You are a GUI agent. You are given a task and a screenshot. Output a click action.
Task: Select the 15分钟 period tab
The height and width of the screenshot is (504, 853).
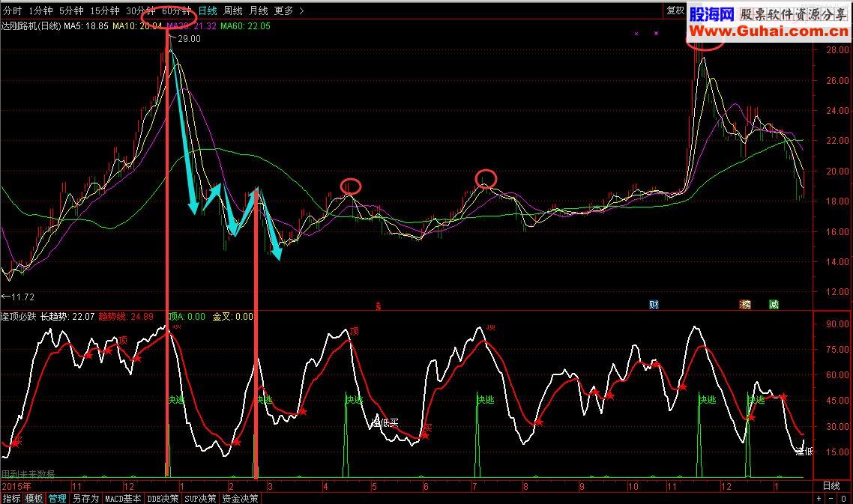[105, 11]
